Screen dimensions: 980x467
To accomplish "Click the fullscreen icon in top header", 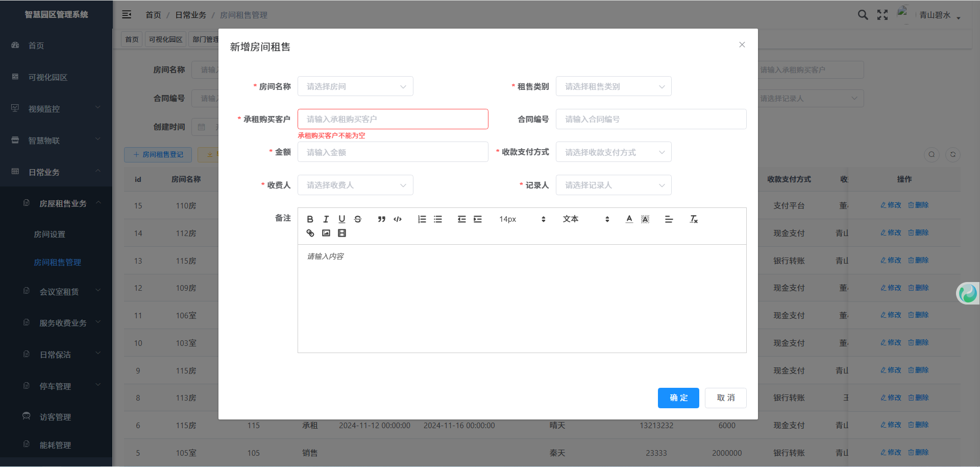I will point(882,15).
